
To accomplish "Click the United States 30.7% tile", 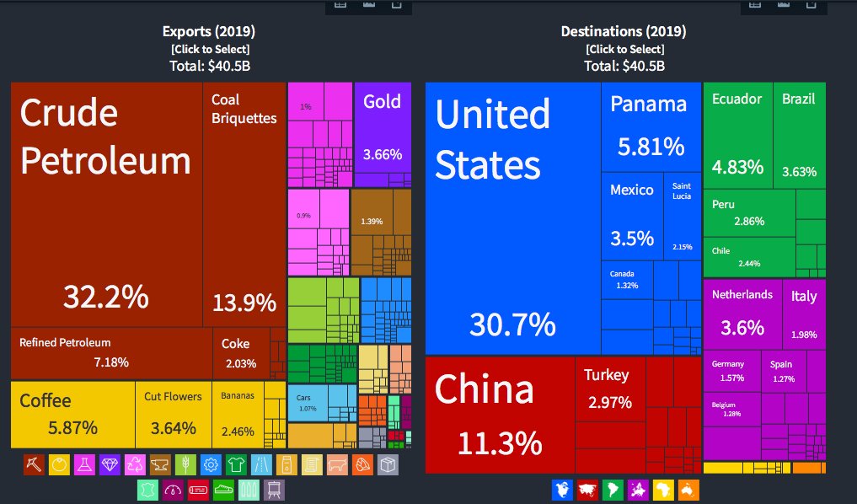I will tap(512, 218).
